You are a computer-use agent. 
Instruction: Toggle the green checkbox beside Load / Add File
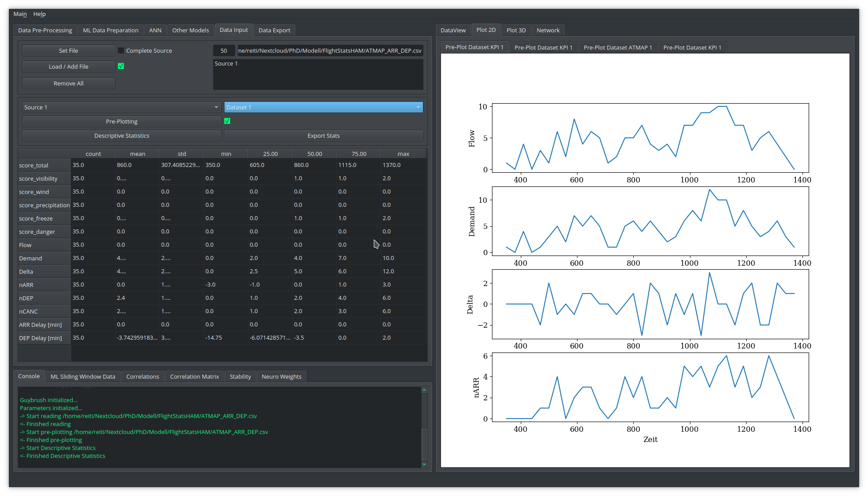click(x=121, y=66)
